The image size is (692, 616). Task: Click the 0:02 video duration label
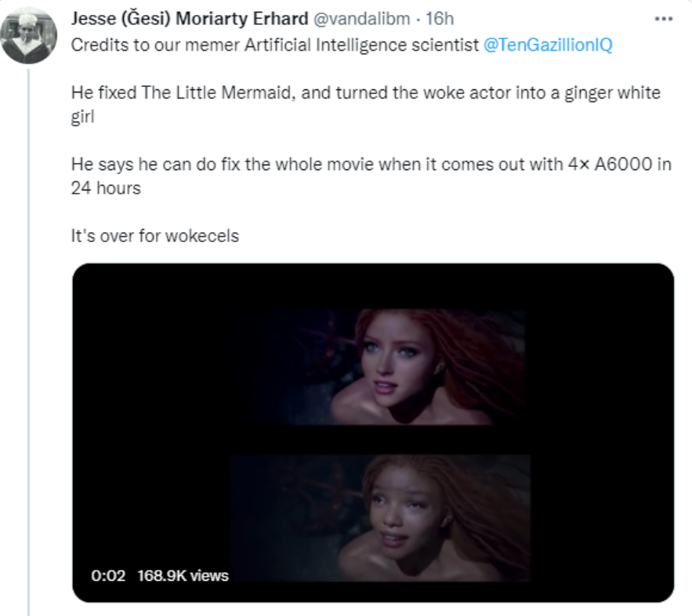coord(108,575)
